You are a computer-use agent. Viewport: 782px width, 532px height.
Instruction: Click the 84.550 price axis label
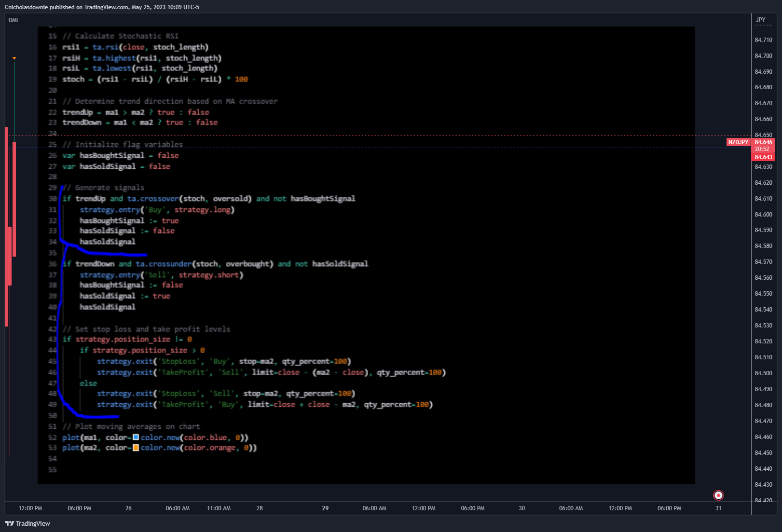(763, 294)
